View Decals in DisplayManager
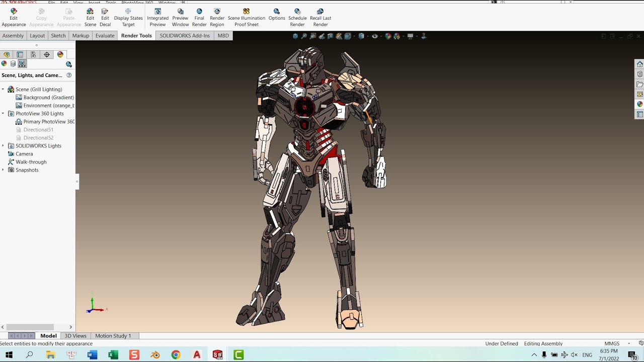Viewport: 644px width, 362px height. 13,64
